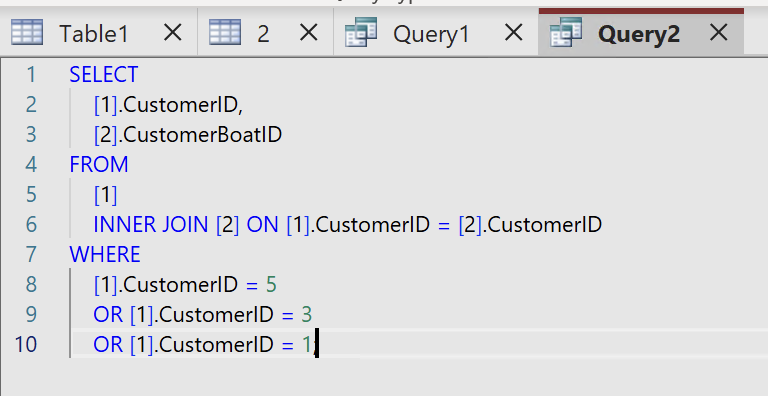Click the OR keyword on line 10
768x396 pixels.
point(108,345)
